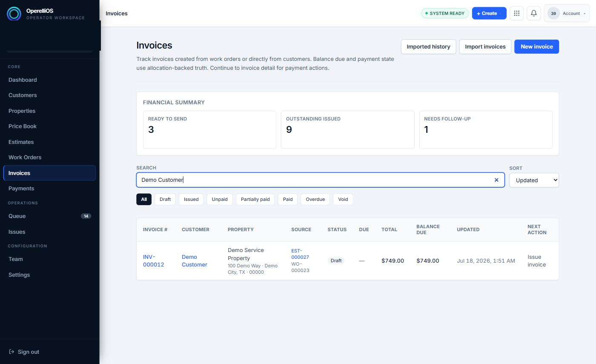Click the BALANCE DUE column header
This screenshot has height=364, width=596.
428,230
